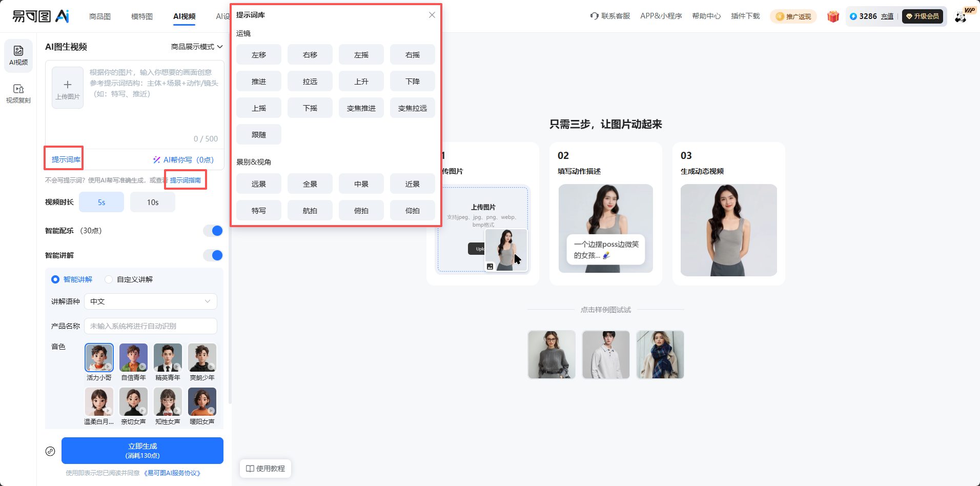Click the gift box icon in top bar

(x=833, y=16)
